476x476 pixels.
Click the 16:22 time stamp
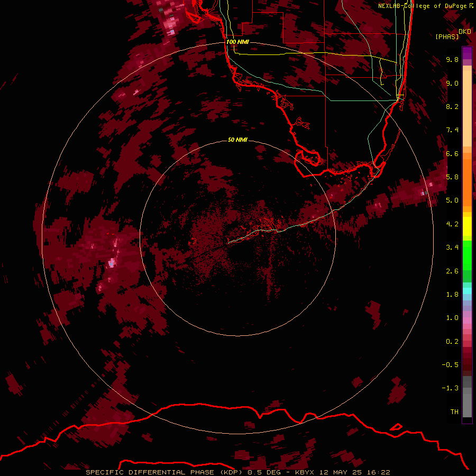tap(378, 472)
